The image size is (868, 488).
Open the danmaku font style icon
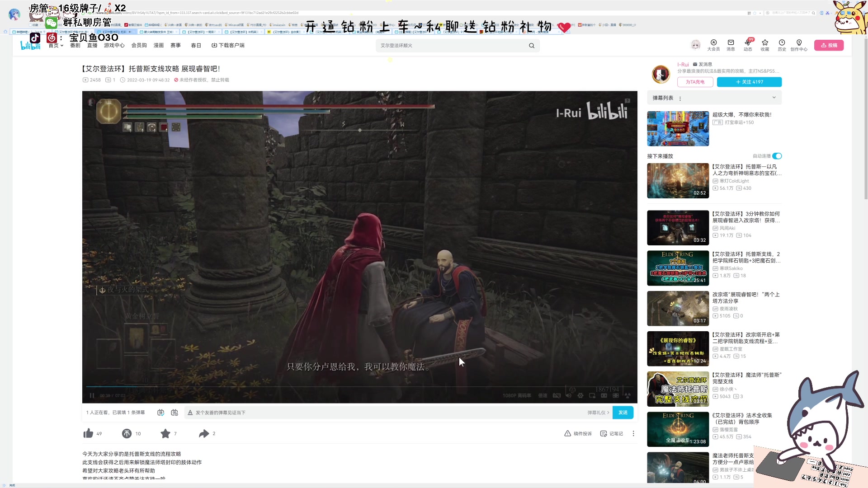[x=190, y=413]
